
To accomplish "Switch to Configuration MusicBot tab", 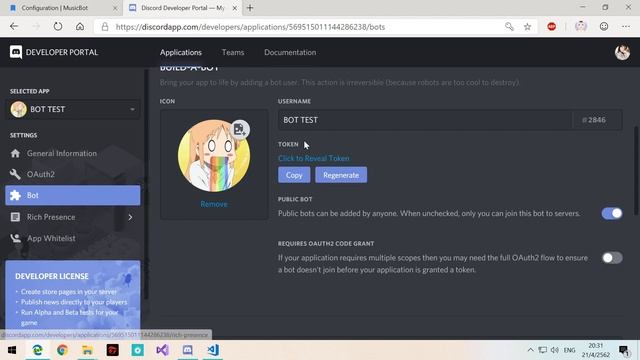I will (61, 8).
